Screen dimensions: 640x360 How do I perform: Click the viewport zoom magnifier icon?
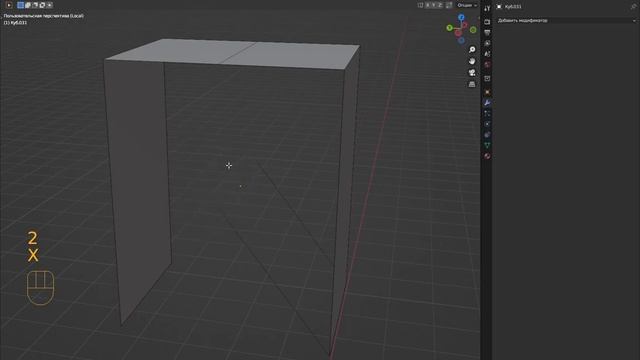coord(472,49)
